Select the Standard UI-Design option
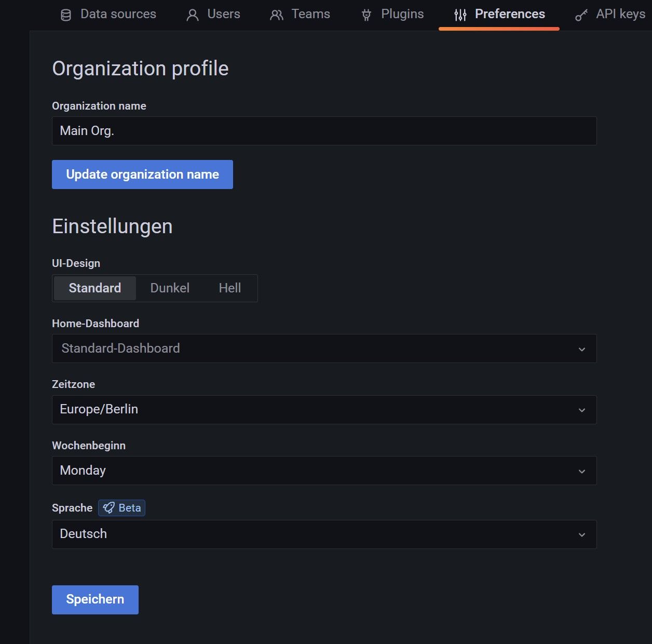This screenshot has height=644, width=652. pos(95,288)
